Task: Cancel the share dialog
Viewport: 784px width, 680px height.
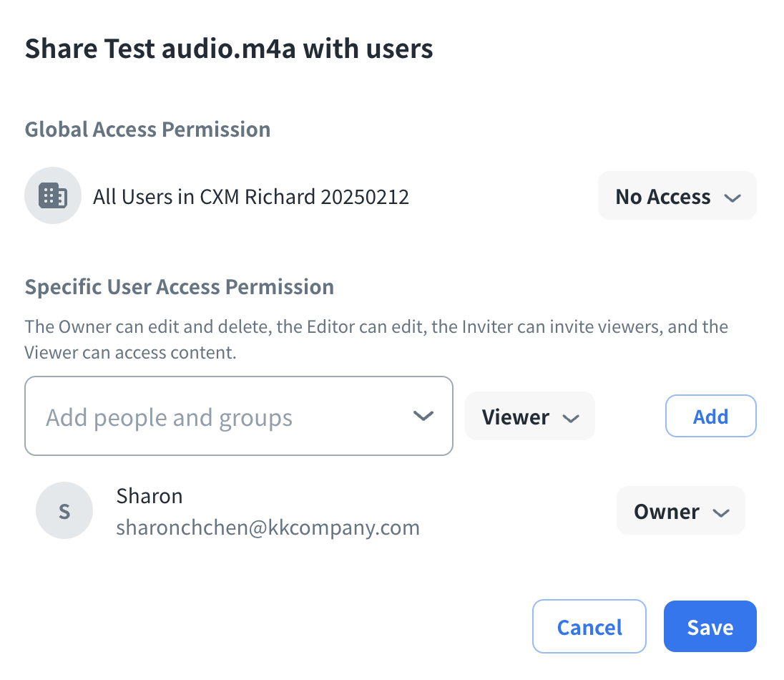Action: [589, 627]
